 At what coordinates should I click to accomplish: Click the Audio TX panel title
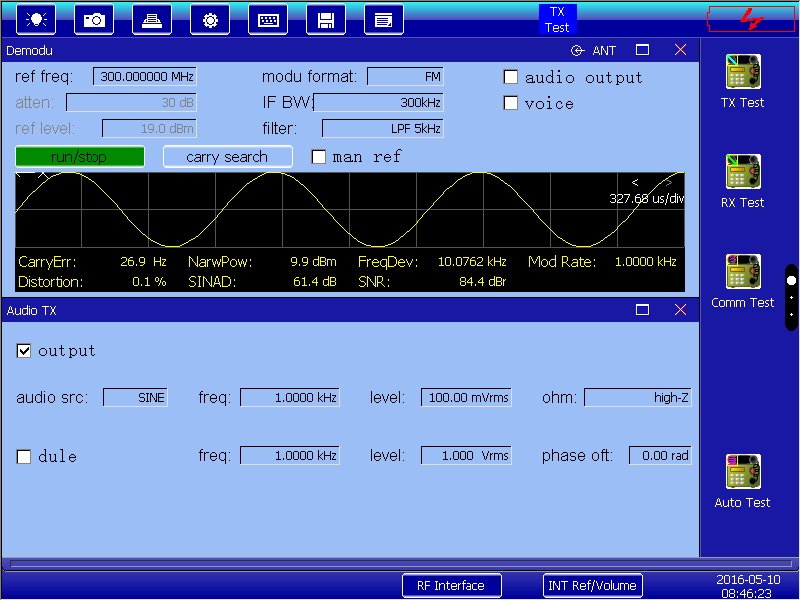coord(32,310)
